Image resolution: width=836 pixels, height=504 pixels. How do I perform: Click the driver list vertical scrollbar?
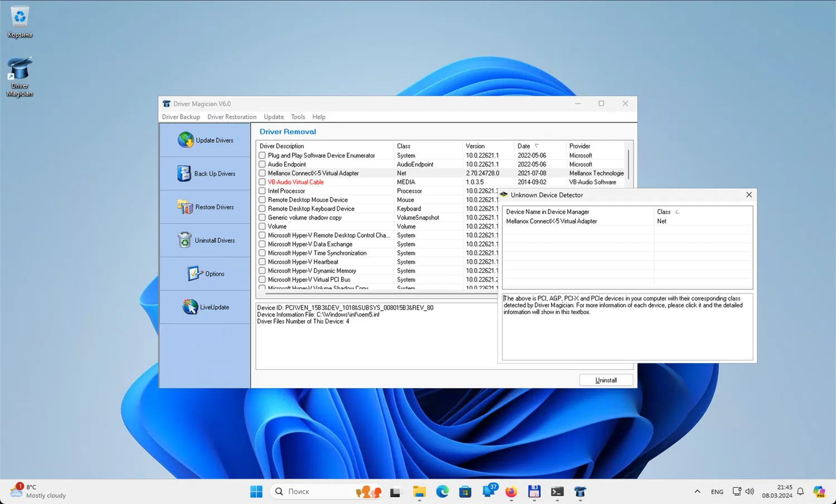click(629, 164)
